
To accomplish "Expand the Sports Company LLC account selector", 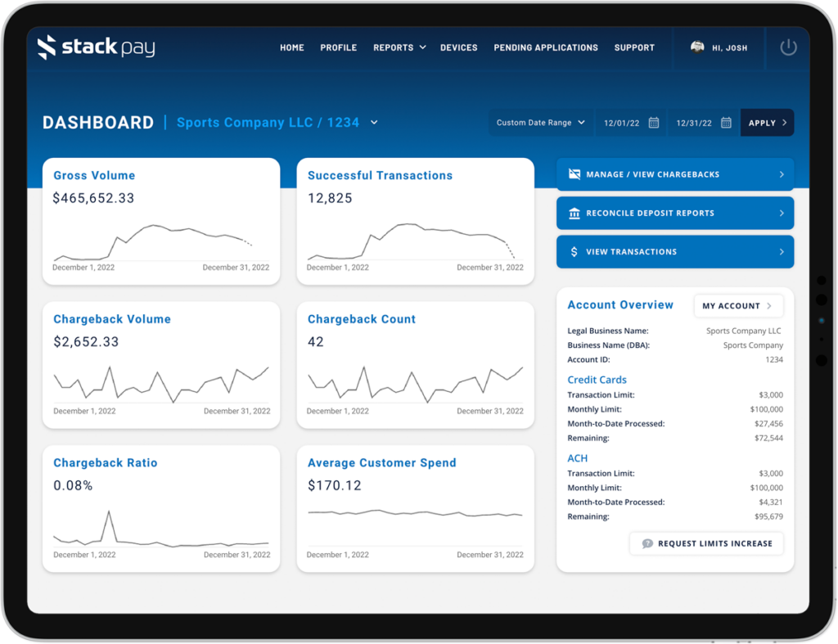I will 374,123.
